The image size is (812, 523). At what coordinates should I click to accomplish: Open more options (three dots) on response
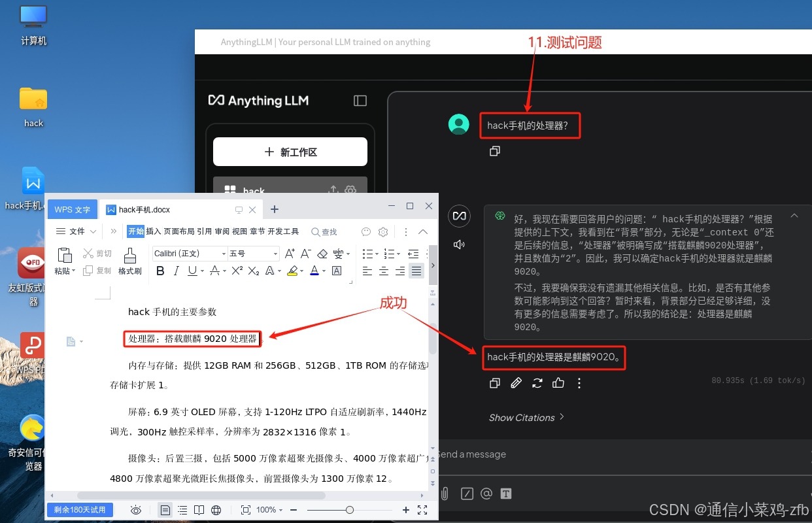click(x=579, y=383)
